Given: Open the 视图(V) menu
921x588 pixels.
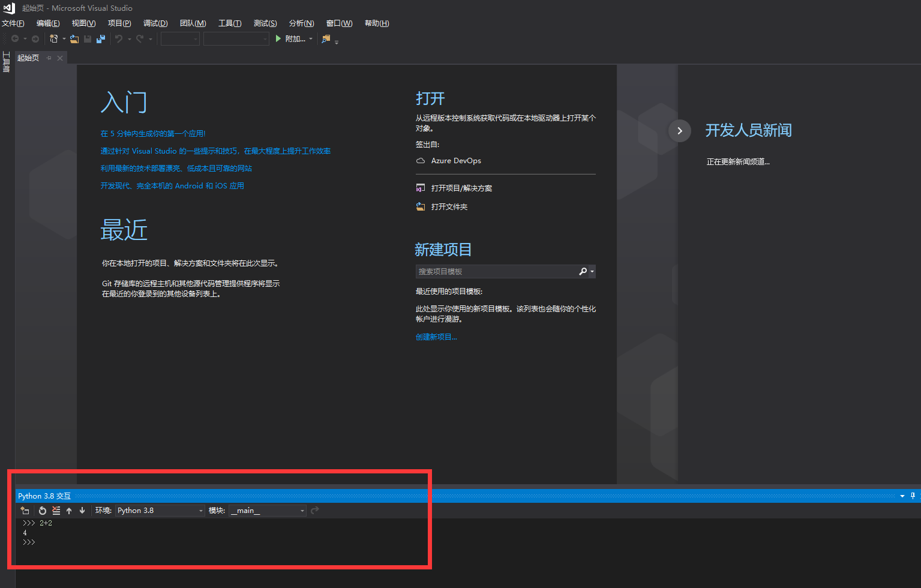Looking at the screenshot, I should (83, 23).
